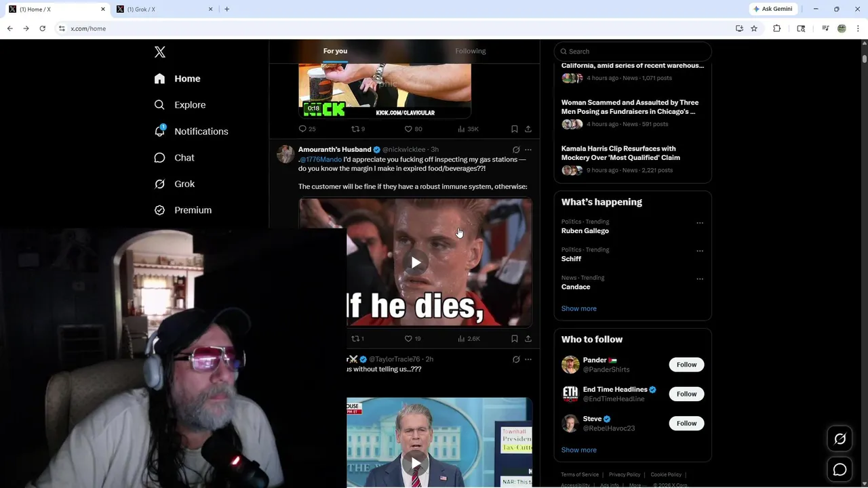Share the kick.com video post
The height and width of the screenshot is (488, 868).
click(x=528, y=129)
